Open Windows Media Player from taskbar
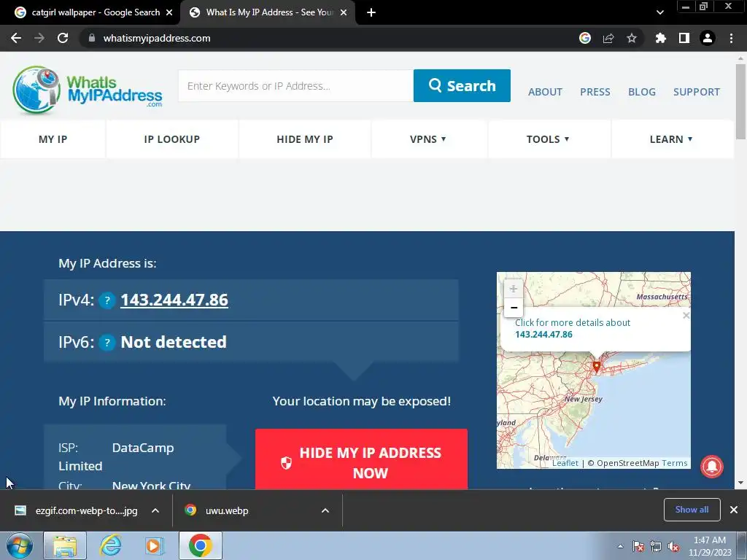 (154, 545)
